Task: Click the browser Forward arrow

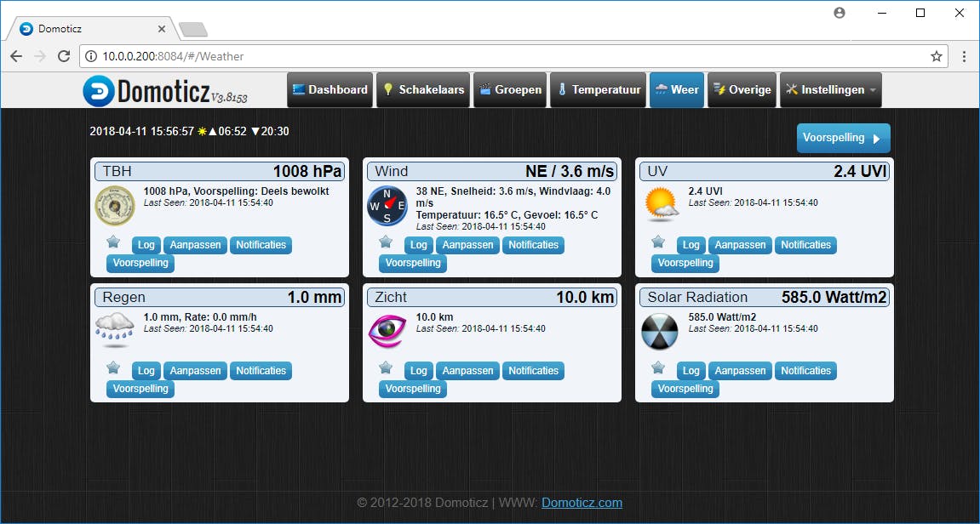Action: pos(40,56)
